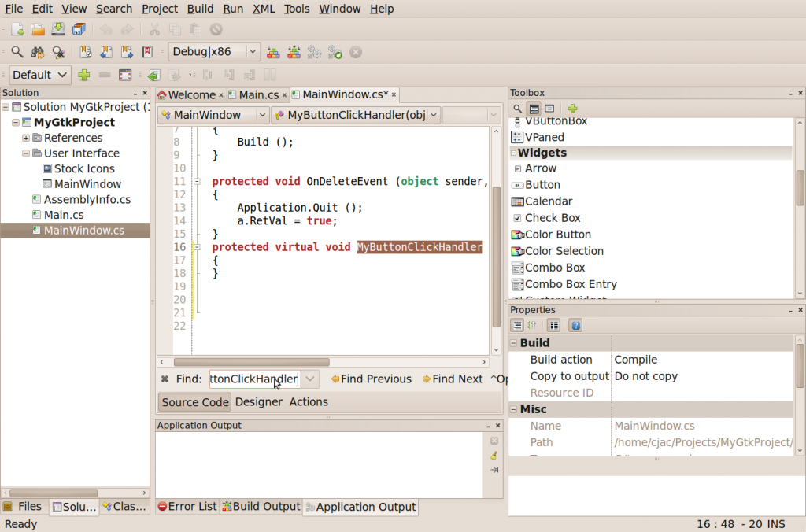Click into the Find text field
This screenshot has height=532, width=806.
coord(254,379)
